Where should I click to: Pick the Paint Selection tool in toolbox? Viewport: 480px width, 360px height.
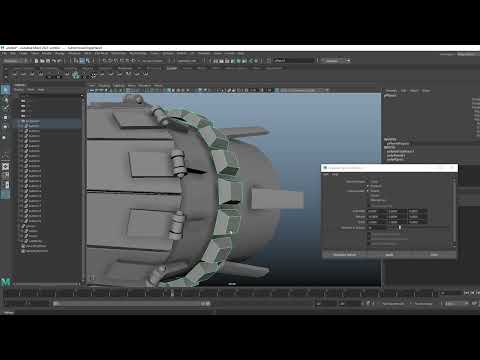point(5,108)
